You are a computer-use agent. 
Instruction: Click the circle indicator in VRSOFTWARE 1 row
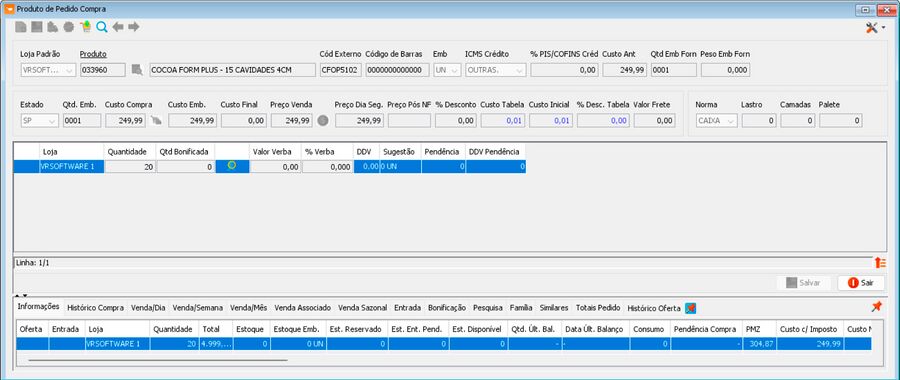(232, 165)
